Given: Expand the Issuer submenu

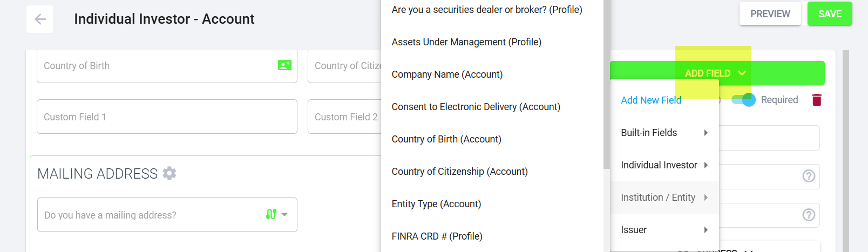Looking at the screenshot, I should point(664,230).
